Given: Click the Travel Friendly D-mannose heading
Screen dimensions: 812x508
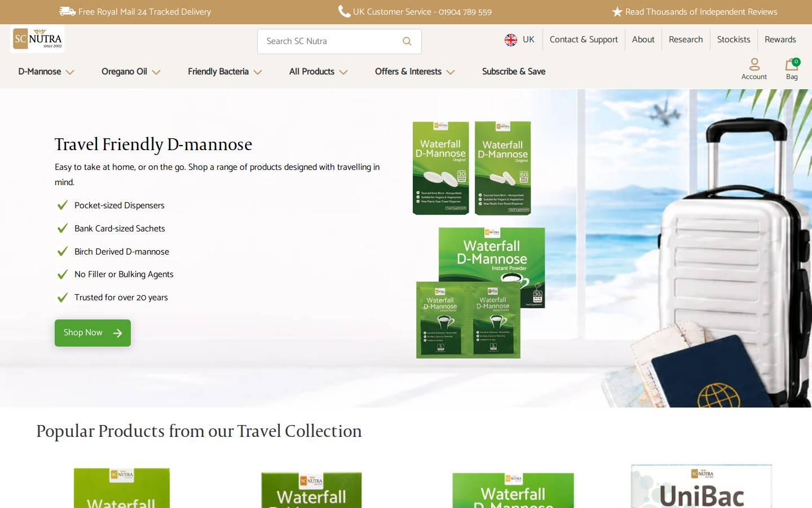Looking at the screenshot, I should tap(153, 144).
